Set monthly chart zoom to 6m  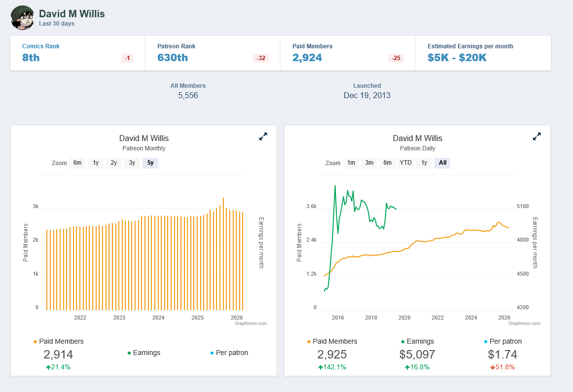[x=77, y=163]
